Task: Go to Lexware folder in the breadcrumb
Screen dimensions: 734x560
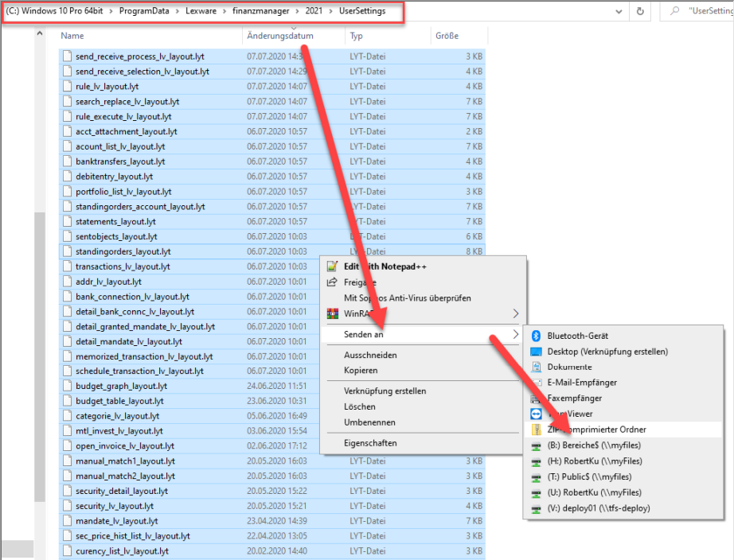Action: coord(201,11)
